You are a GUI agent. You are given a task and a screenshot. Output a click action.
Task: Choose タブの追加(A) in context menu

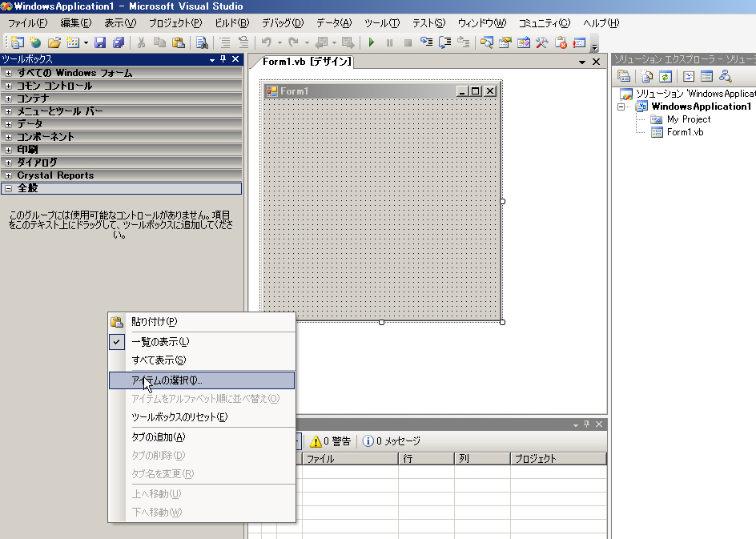click(202, 437)
